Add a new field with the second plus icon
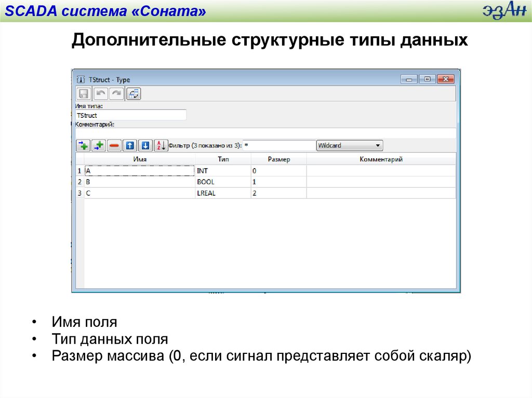 [99, 145]
